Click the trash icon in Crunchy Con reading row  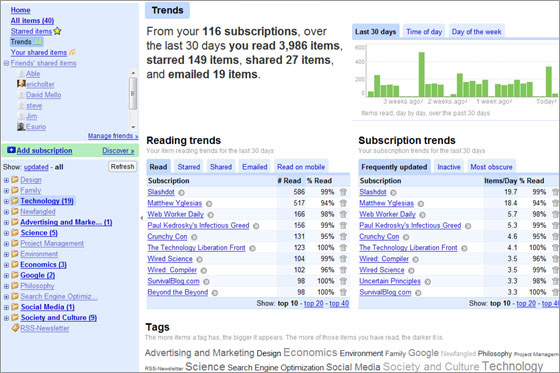click(343, 236)
